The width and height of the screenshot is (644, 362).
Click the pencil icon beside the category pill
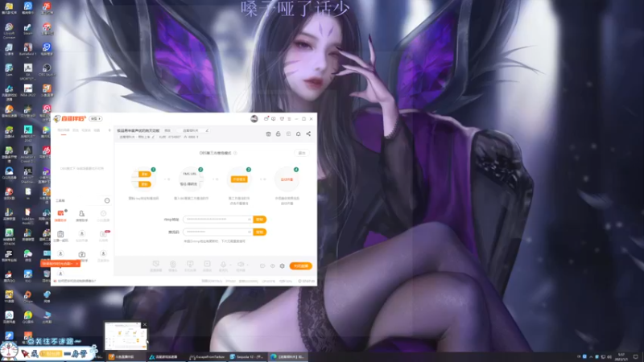click(207, 130)
